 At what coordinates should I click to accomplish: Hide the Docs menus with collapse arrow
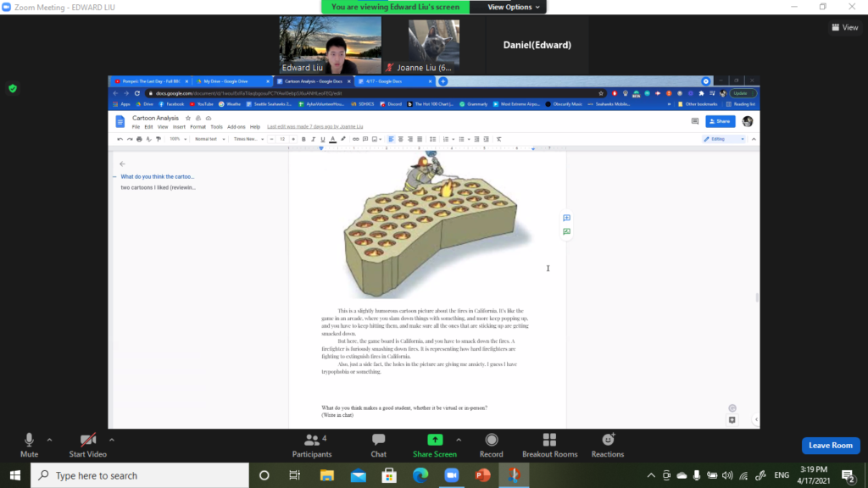point(754,140)
